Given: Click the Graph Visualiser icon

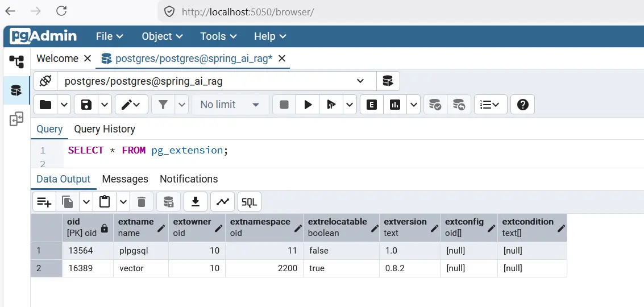Looking at the screenshot, I should (x=223, y=202).
